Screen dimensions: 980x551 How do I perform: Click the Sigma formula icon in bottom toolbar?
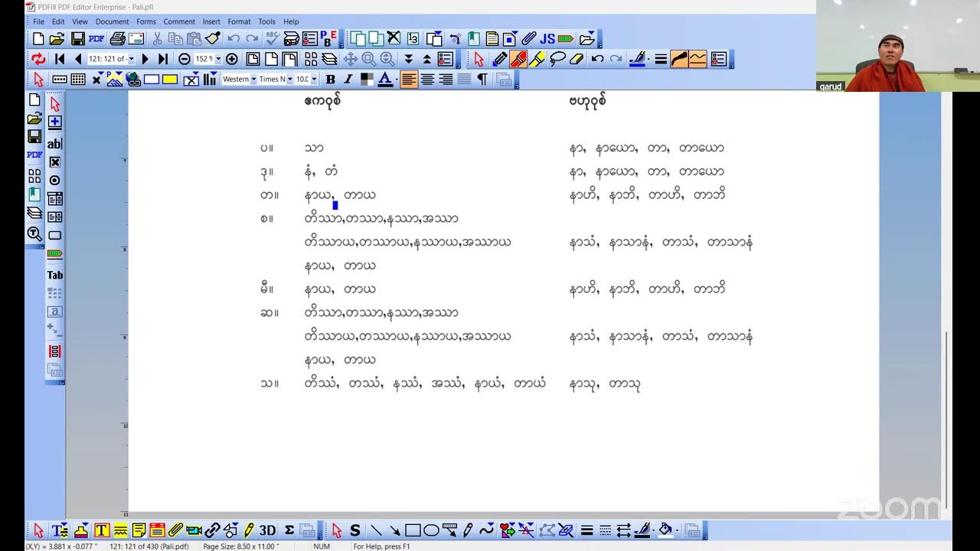coord(289,530)
